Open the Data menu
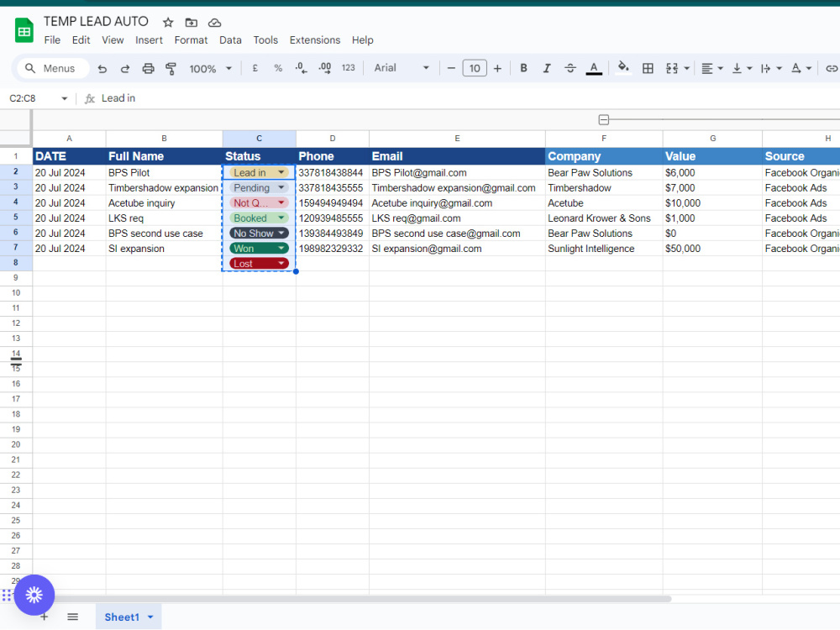The height and width of the screenshot is (630, 840). pos(230,40)
